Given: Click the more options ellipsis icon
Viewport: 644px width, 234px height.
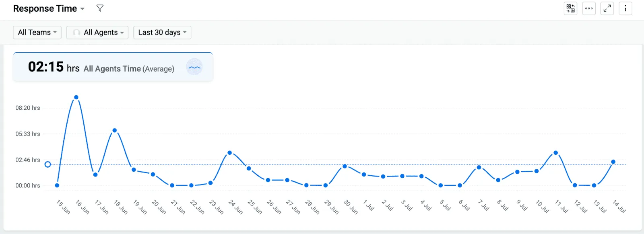Looking at the screenshot, I should tap(588, 8).
